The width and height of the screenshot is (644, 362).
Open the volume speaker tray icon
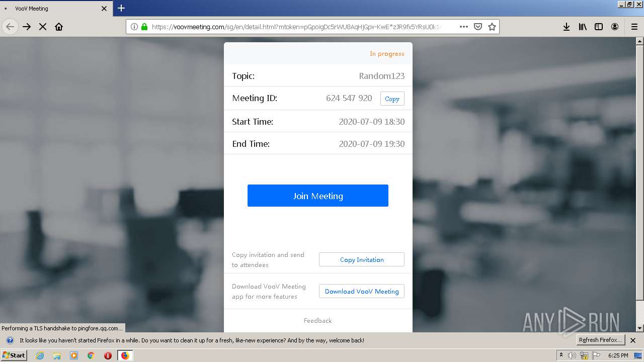pyautogui.click(x=572, y=355)
